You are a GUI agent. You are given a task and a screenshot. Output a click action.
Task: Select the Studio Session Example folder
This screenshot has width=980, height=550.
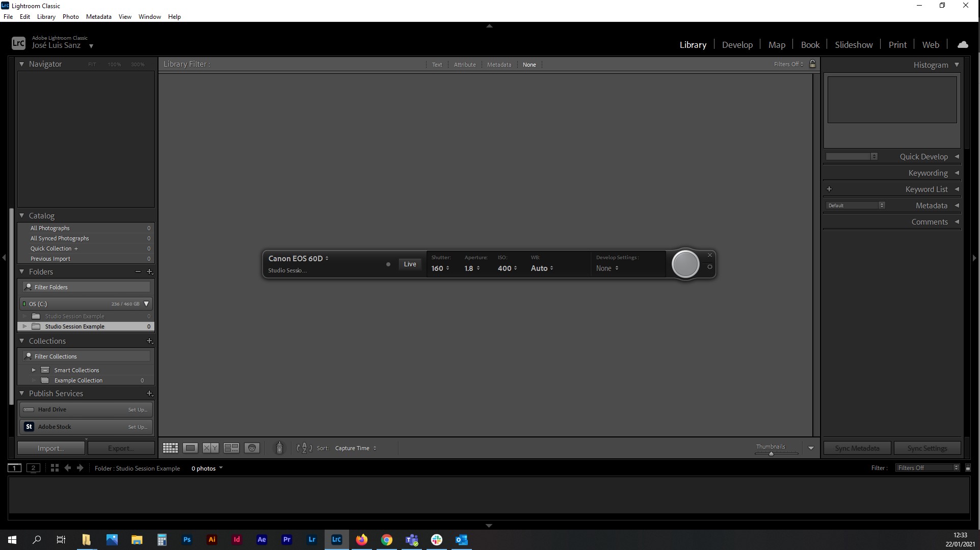pyautogui.click(x=75, y=326)
